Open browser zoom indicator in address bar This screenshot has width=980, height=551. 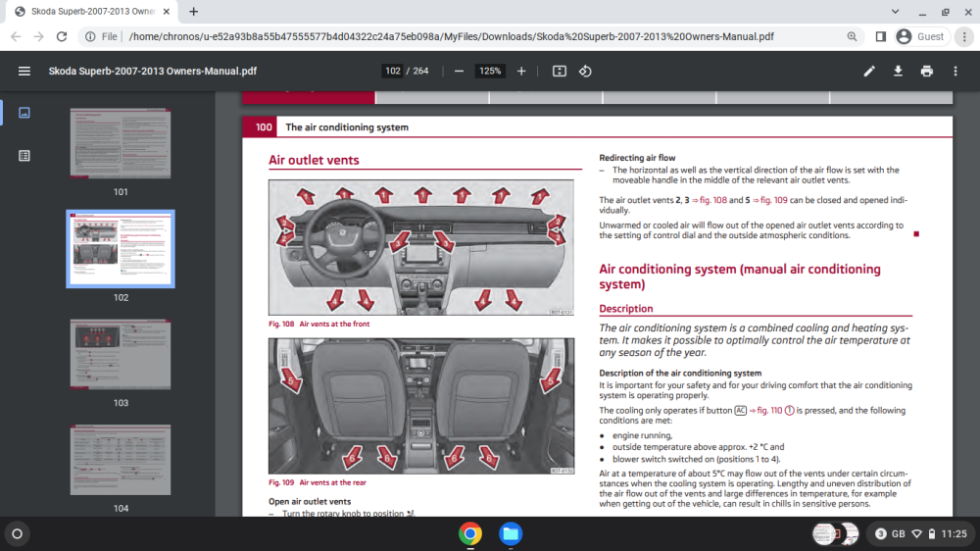pyautogui.click(x=852, y=37)
